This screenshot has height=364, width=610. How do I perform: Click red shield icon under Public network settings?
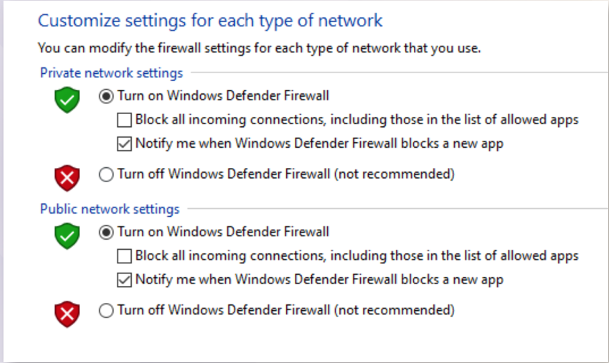coord(67,314)
